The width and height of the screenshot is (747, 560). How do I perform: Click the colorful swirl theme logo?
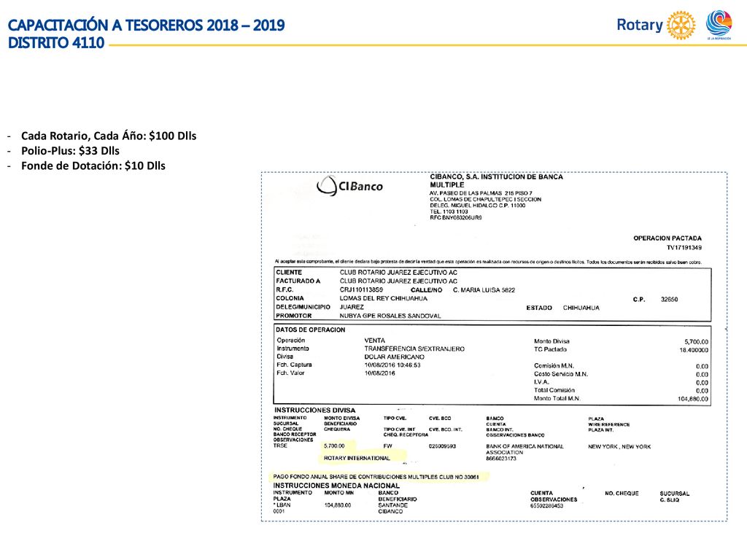tap(719, 24)
